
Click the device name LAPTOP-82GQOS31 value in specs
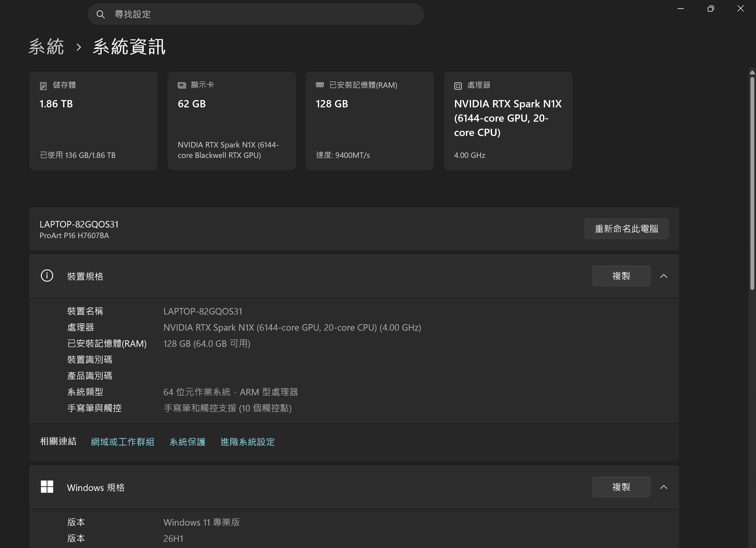(203, 311)
